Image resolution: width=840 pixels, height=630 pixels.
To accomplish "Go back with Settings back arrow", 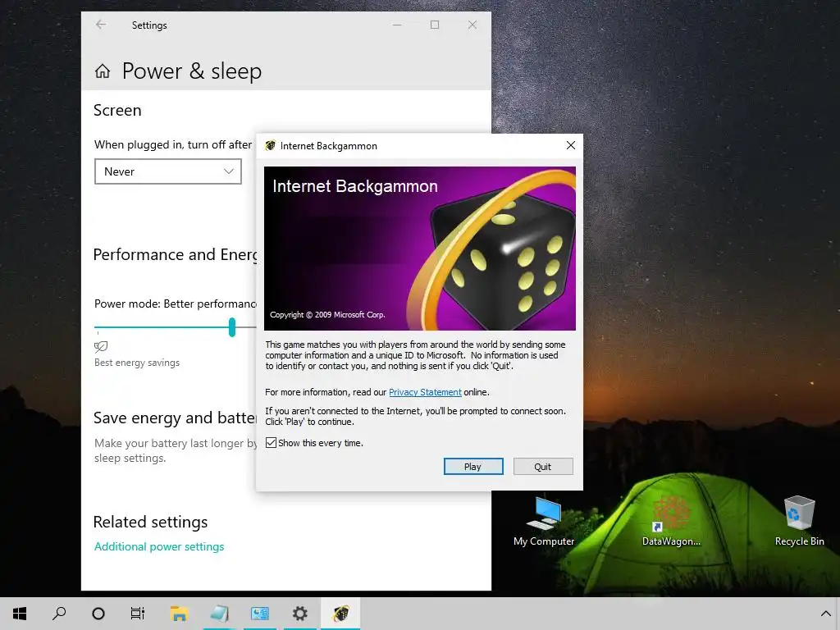I will tap(101, 25).
